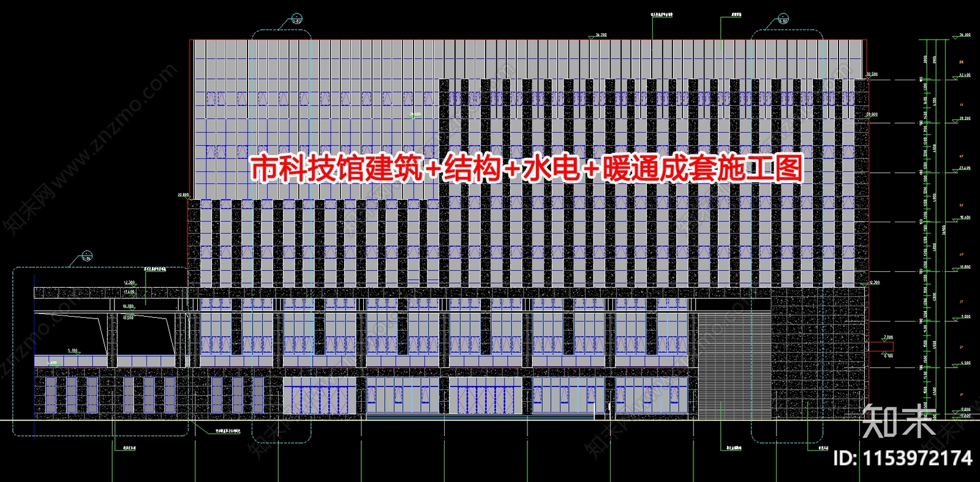Click the red title text 市科技馆建筑+结构+水电+暖通成套施工图
The width and height of the screenshot is (980, 482).
(x=527, y=168)
